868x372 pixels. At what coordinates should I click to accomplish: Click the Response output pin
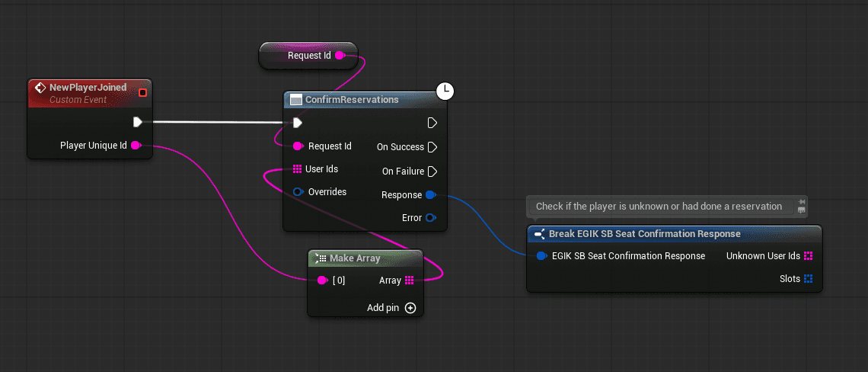[x=430, y=195]
